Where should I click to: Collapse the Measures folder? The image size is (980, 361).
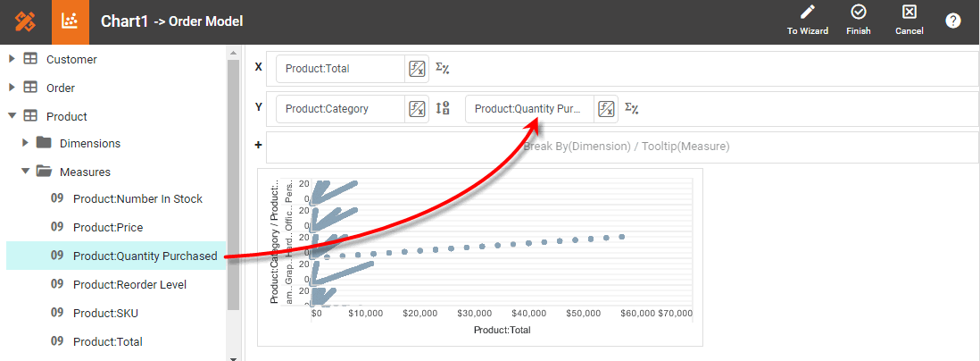pos(26,172)
